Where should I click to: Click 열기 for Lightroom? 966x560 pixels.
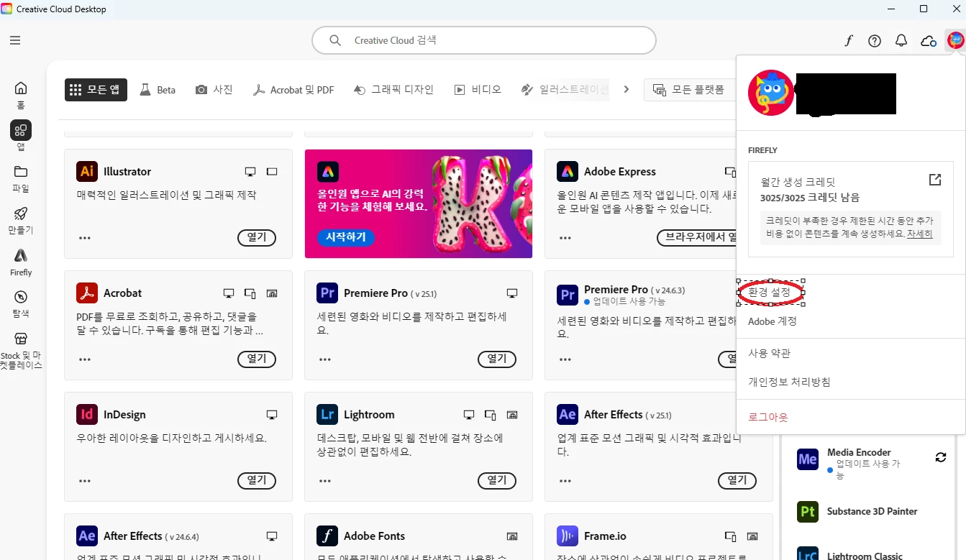(x=497, y=480)
